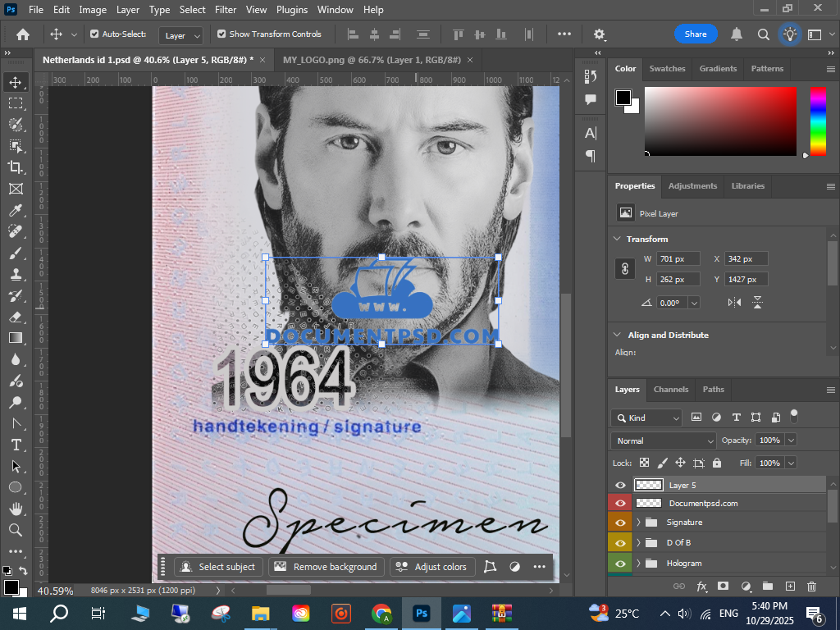The image size is (840, 630).
Task: Switch to the Channels tab
Action: 670,390
